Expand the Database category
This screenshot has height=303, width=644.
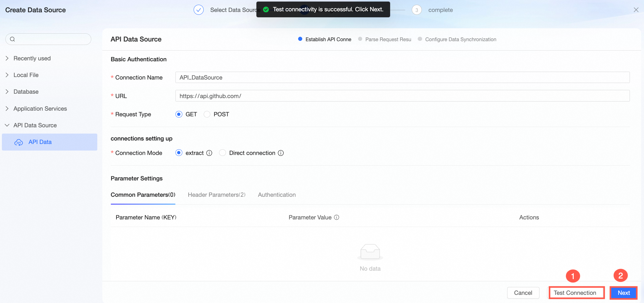point(7,92)
